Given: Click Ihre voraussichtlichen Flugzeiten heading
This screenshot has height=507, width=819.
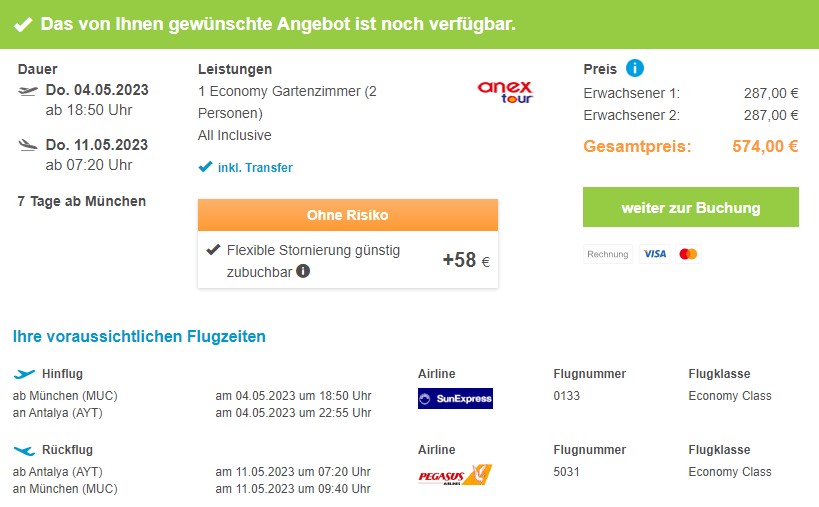Looking at the screenshot, I should click(x=139, y=336).
